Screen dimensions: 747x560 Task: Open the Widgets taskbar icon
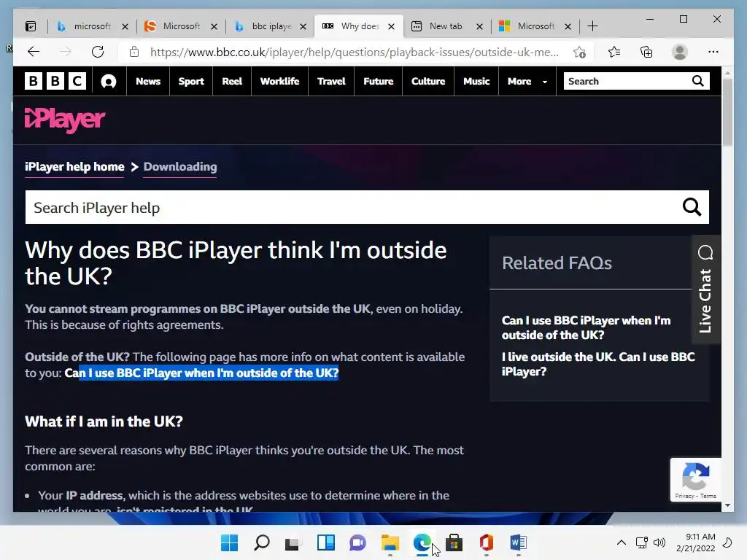click(x=326, y=542)
